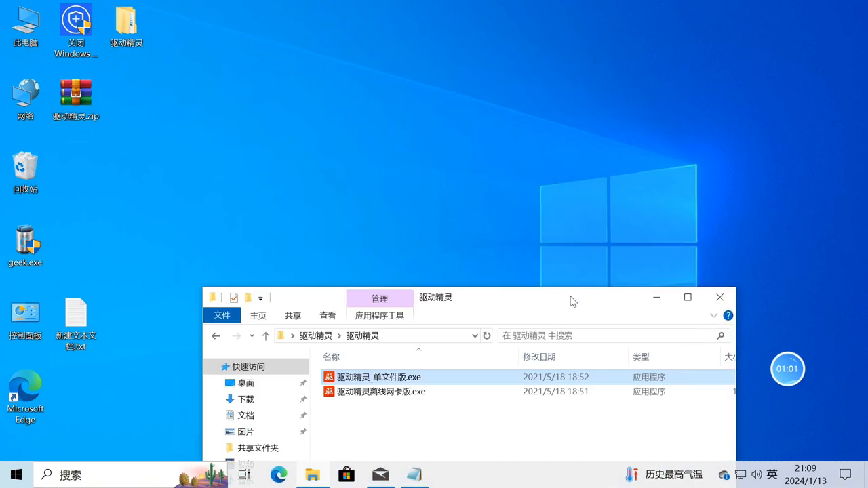Click the date 2021/5/18 18:51

[555, 392]
